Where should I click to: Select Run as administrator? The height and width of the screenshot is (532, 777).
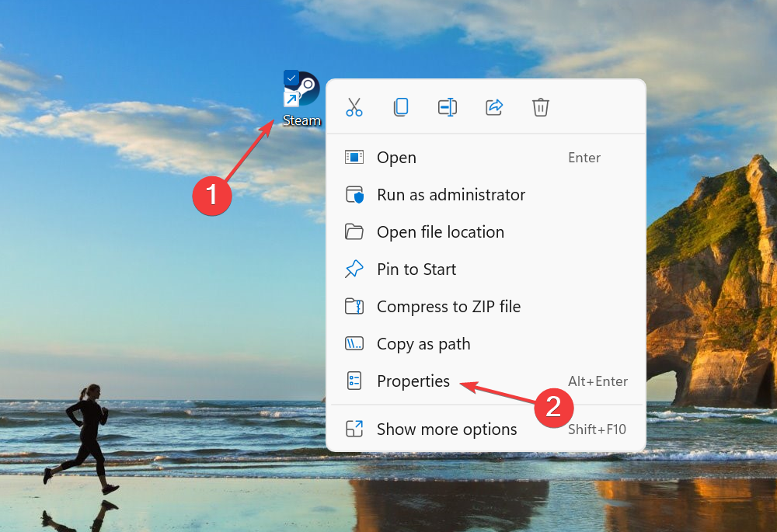(486, 195)
